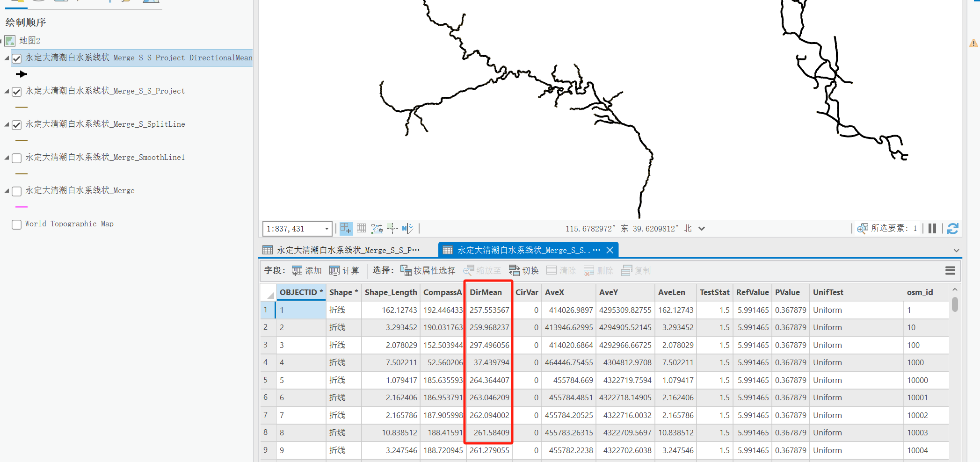Collapse the Merge_SmoothLine1 layer legend
The width and height of the screenshot is (980, 462).
tap(7, 158)
